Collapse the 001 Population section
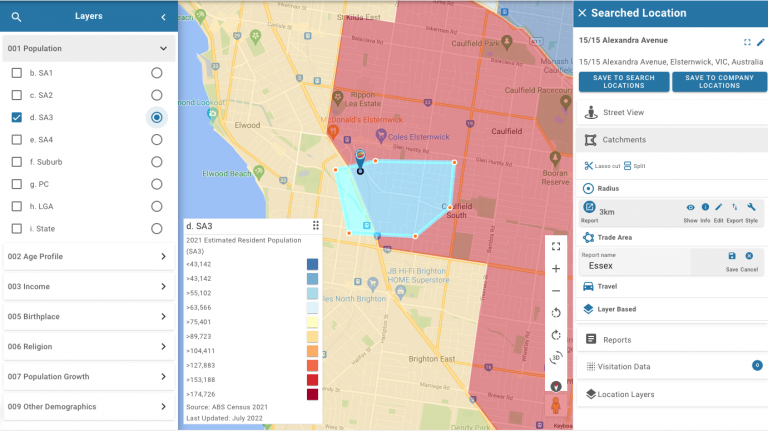 point(163,48)
